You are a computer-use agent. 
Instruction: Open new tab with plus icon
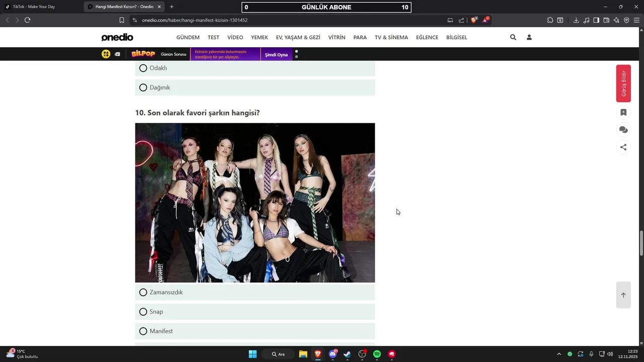click(172, 7)
